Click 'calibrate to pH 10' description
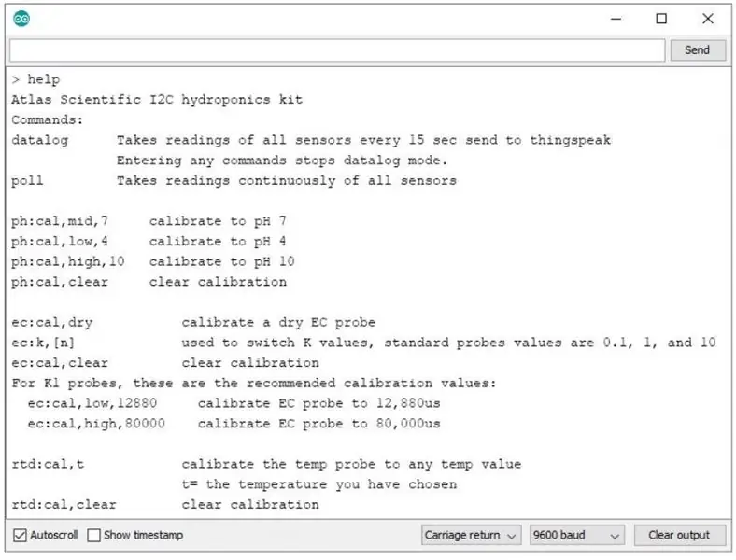 coord(222,261)
